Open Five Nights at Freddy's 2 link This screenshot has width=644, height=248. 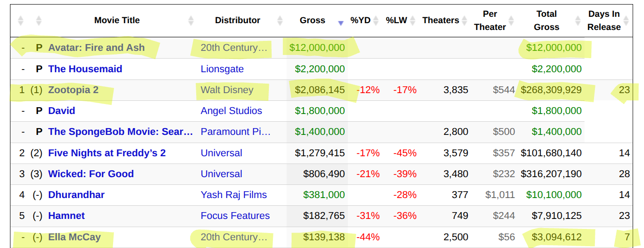(107, 153)
